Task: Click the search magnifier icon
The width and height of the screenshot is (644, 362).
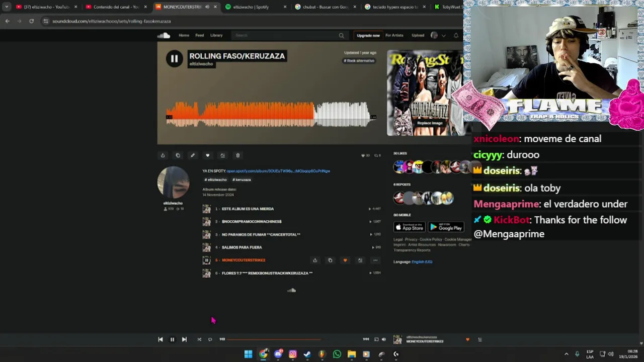Action: click(341, 35)
